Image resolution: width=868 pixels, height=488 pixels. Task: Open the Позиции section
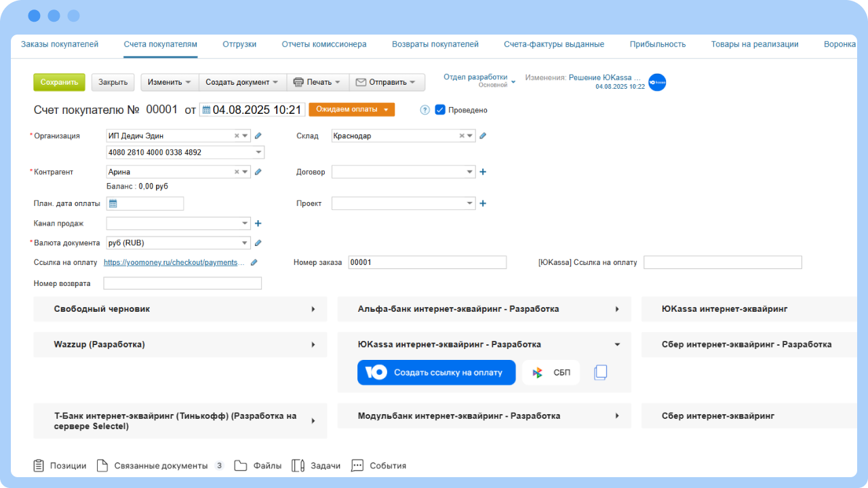pyautogui.click(x=60, y=466)
